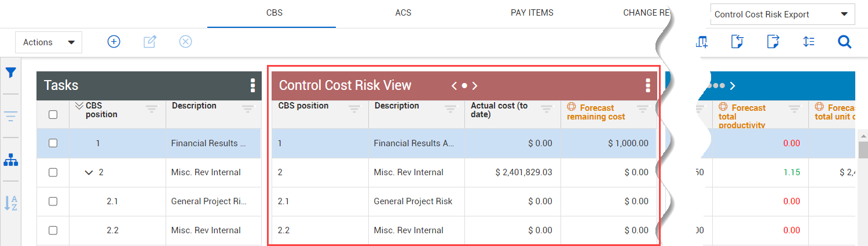868x246 pixels.
Task: Open the Control Cost Risk Export dropdown
Action: [x=781, y=15]
